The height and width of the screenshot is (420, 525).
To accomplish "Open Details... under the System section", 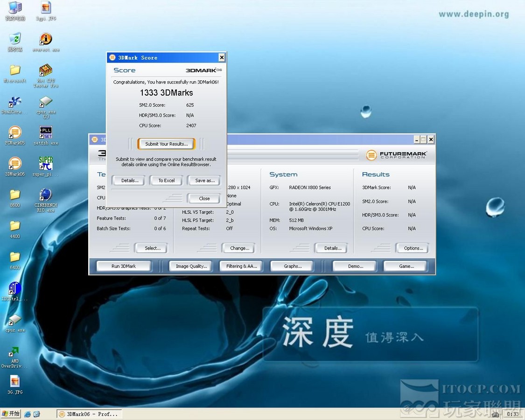I will point(332,248).
